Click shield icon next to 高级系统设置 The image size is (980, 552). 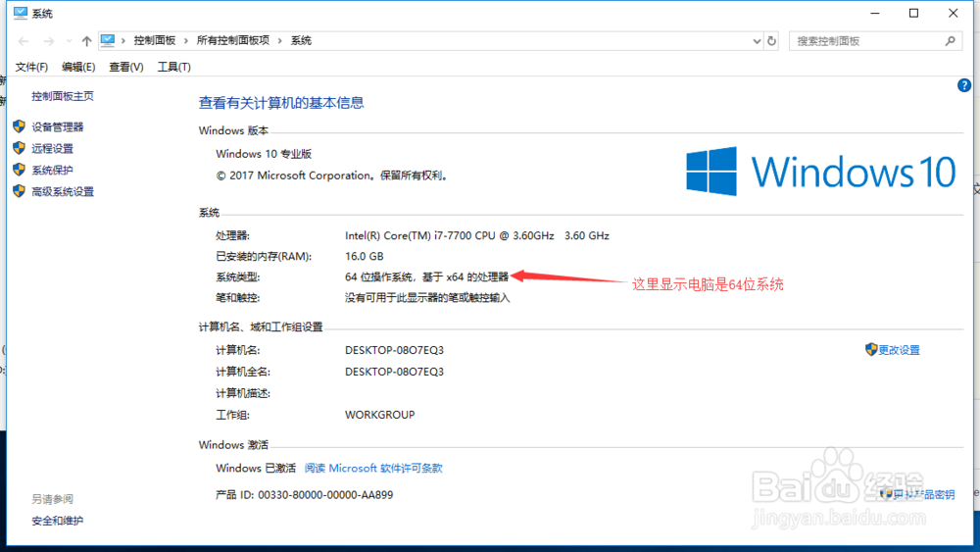[19, 190]
